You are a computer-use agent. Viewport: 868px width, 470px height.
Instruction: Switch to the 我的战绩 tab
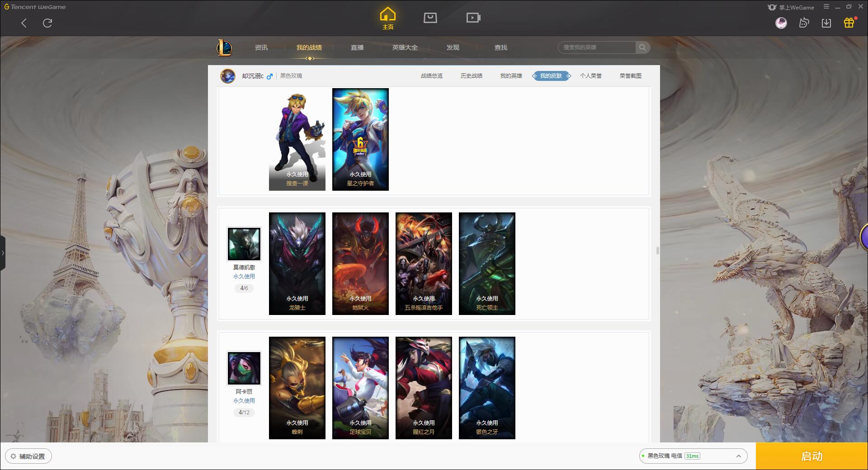[309, 47]
